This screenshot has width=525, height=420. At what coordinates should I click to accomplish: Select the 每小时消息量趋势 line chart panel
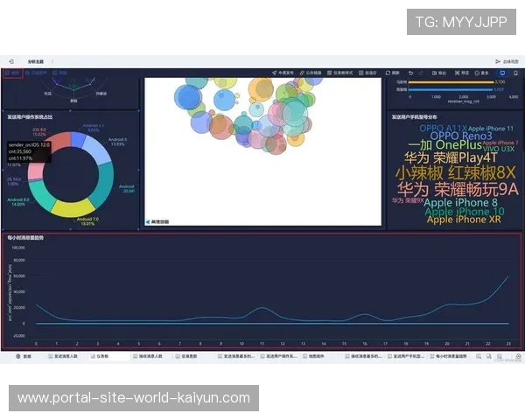coord(262,289)
